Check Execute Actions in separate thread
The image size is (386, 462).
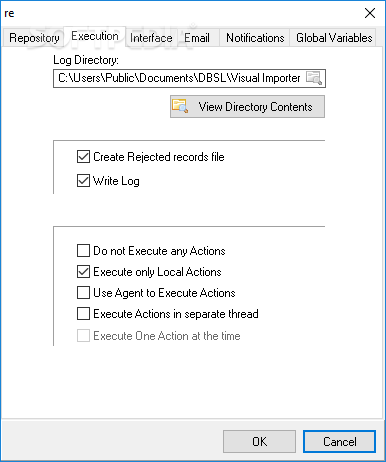83,314
